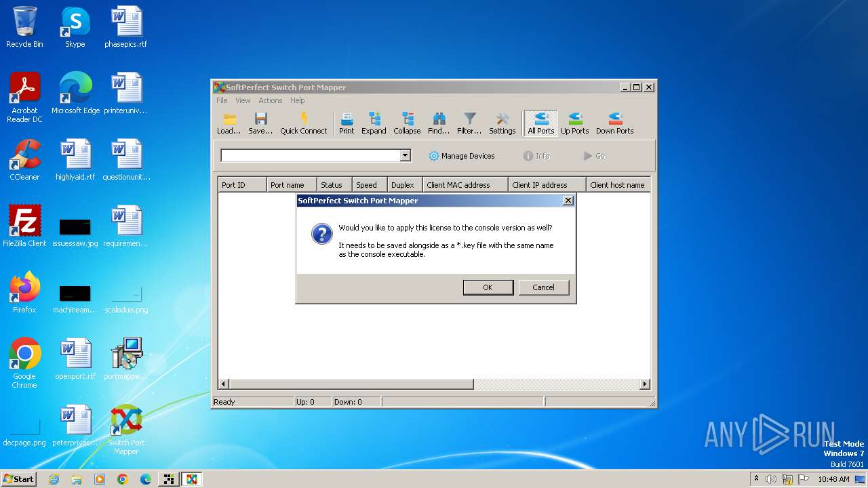Click the taskbar clock 10:48 AM
The height and width of the screenshot is (488, 868).
pos(833,479)
